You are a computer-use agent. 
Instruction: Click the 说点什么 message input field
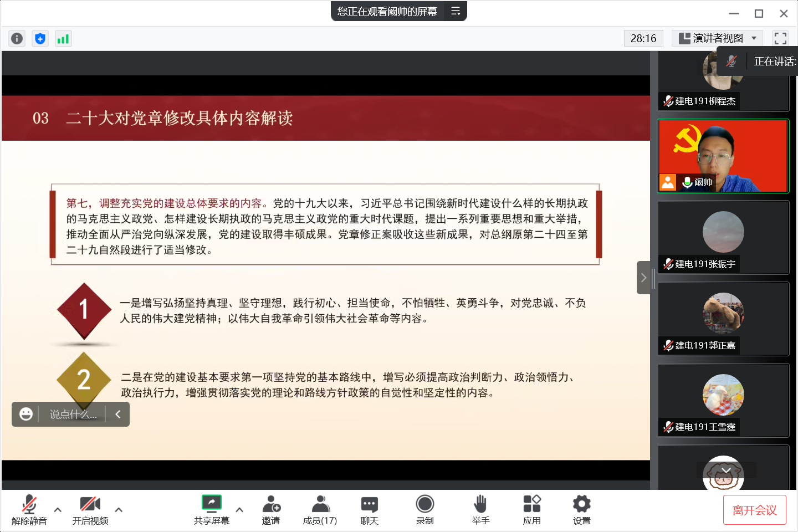(73, 415)
